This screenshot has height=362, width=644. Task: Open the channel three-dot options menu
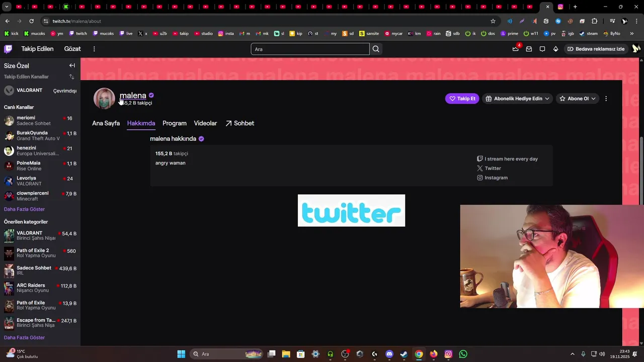(606, 99)
